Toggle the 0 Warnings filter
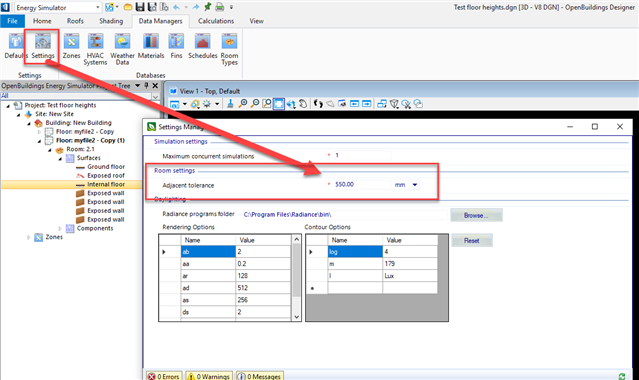639x380 pixels. click(209, 376)
